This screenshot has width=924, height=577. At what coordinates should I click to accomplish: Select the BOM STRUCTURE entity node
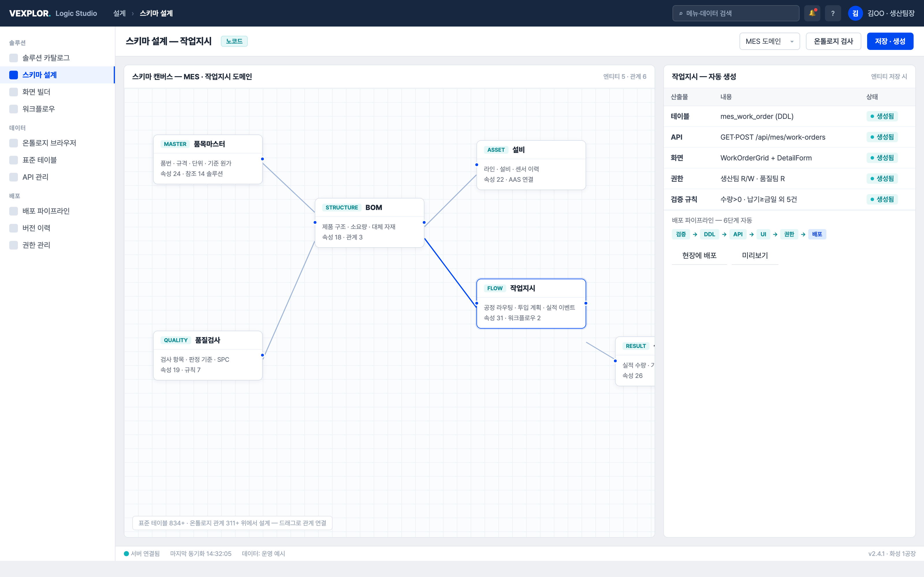(x=369, y=222)
